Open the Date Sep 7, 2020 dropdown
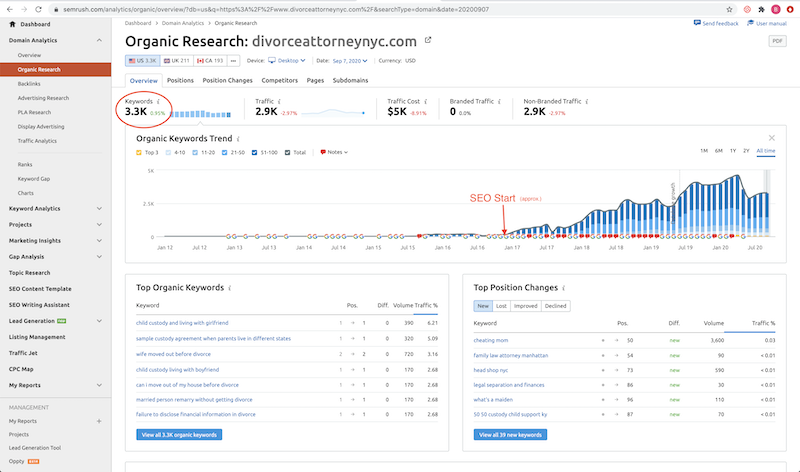 click(350, 60)
